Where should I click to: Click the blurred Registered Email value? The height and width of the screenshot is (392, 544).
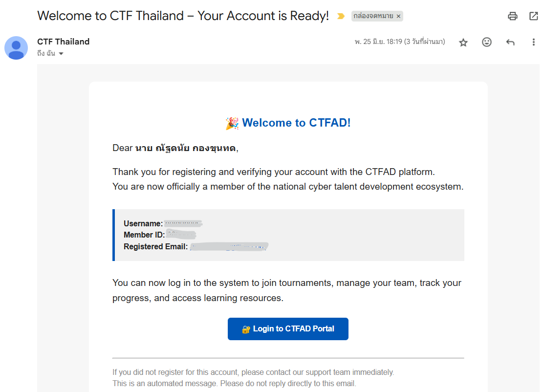coord(230,246)
